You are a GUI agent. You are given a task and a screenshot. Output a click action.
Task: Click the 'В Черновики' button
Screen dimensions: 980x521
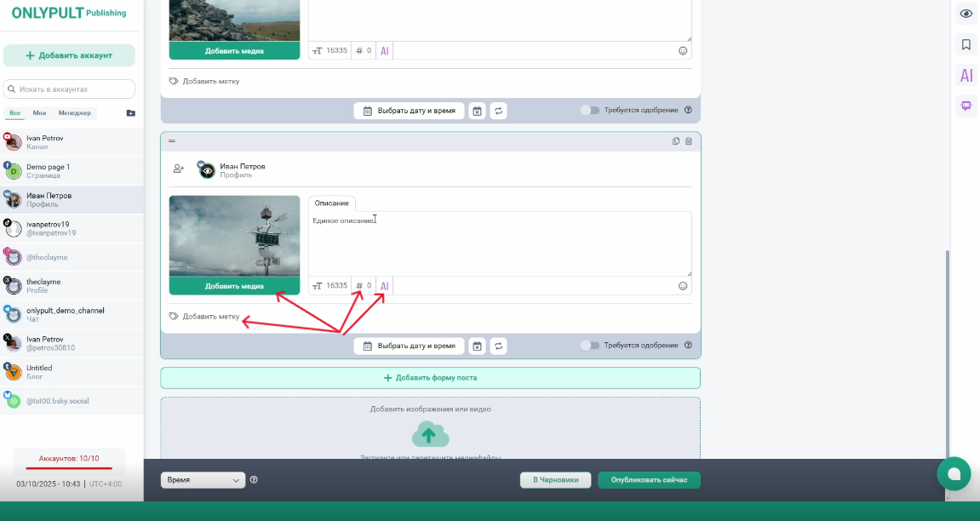(555, 480)
